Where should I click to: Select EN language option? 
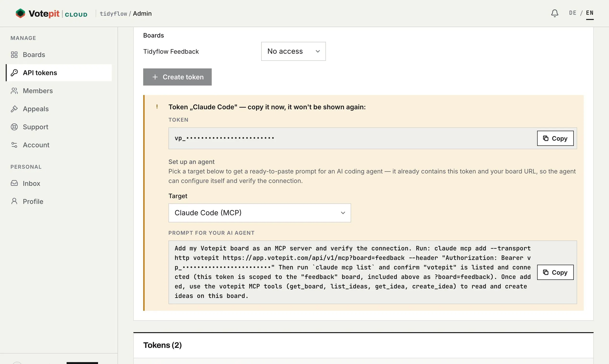(x=590, y=13)
